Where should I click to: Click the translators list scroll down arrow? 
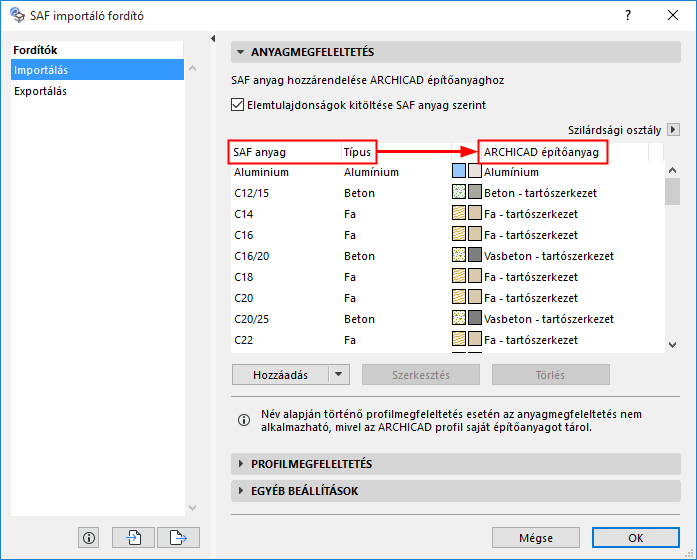(x=192, y=508)
